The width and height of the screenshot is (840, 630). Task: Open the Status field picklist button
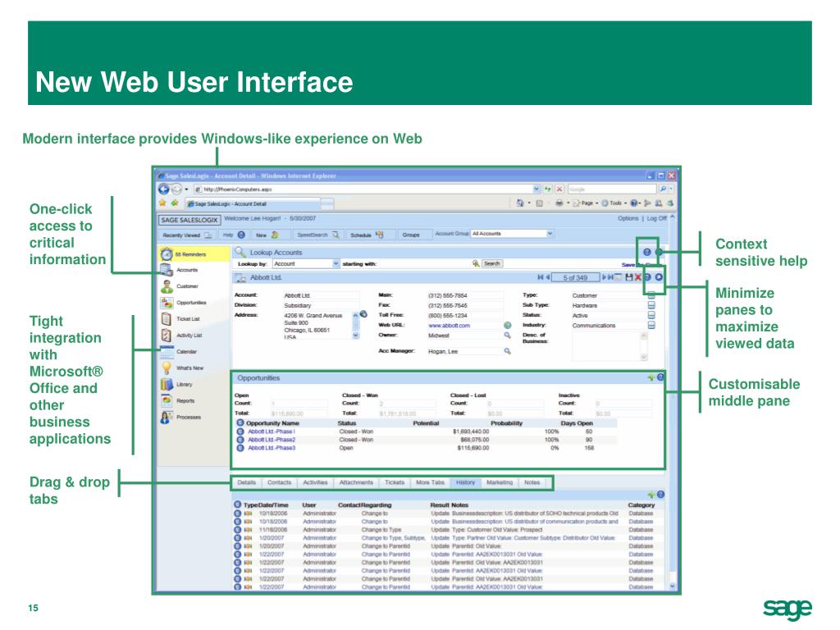pos(651,315)
